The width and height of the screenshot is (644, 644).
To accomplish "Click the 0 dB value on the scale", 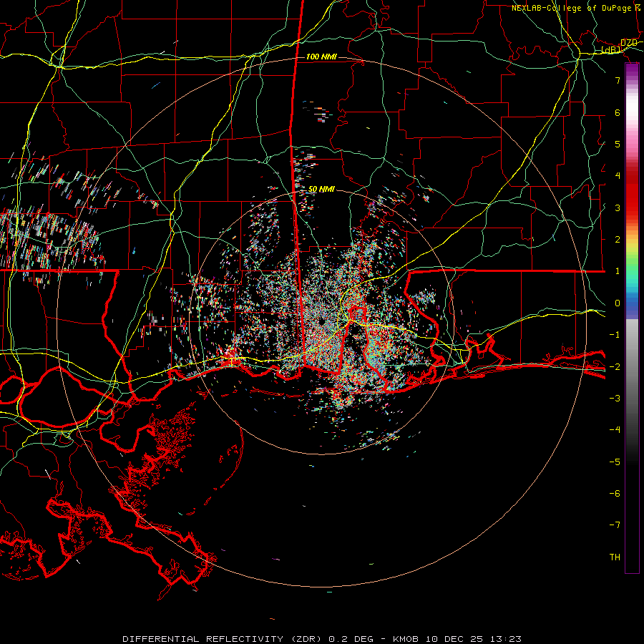I will click(x=618, y=303).
